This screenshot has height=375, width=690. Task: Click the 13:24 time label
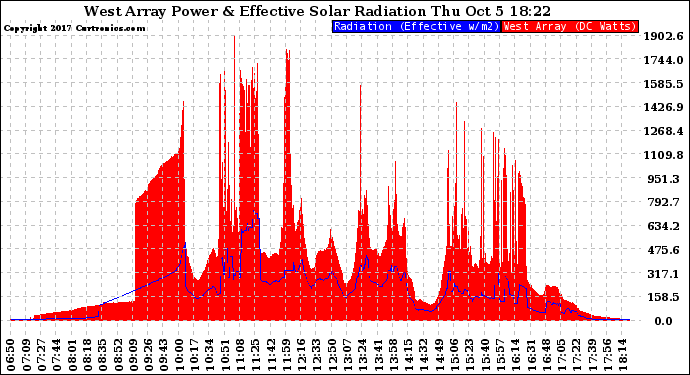pyautogui.click(x=363, y=355)
